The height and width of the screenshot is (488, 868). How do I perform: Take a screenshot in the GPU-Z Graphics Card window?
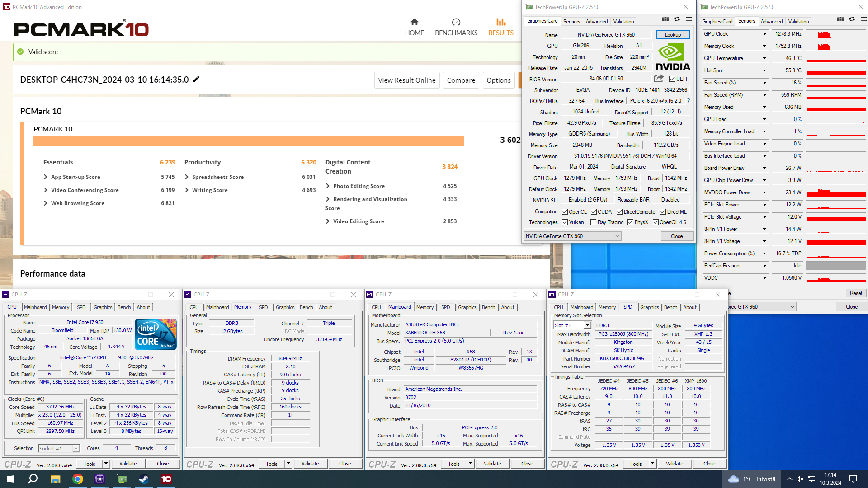pyautogui.click(x=665, y=19)
